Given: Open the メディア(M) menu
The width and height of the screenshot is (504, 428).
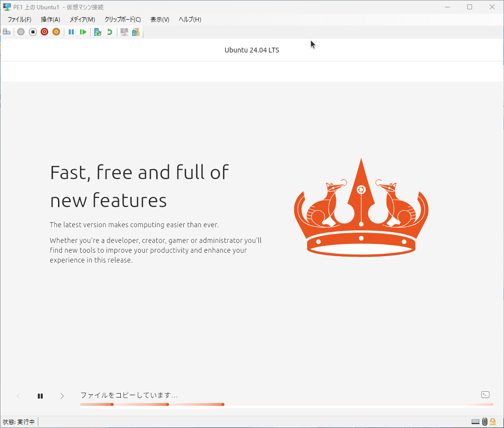Looking at the screenshot, I should (x=83, y=20).
